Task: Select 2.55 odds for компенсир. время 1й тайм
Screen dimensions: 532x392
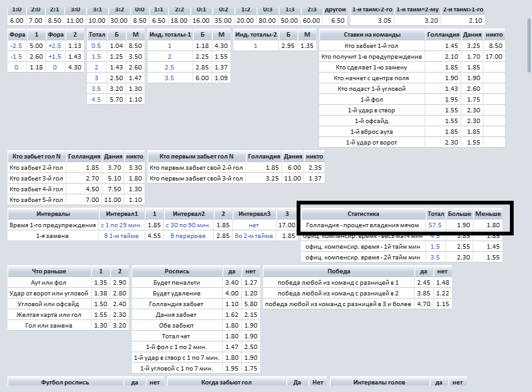Action: (x=463, y=247)
